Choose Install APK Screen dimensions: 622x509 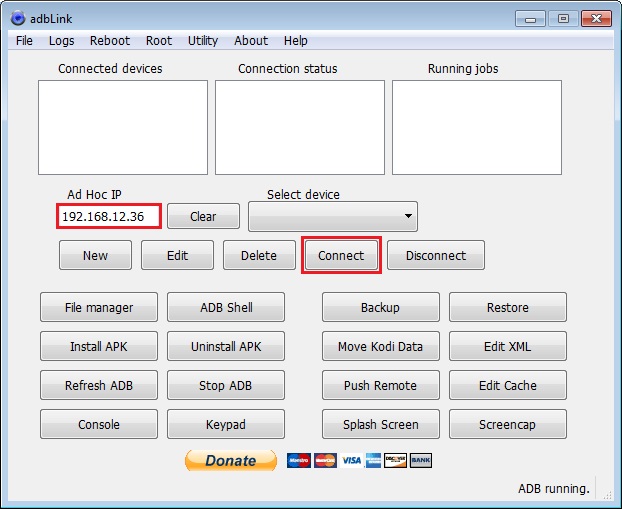[x=99, y=346]
